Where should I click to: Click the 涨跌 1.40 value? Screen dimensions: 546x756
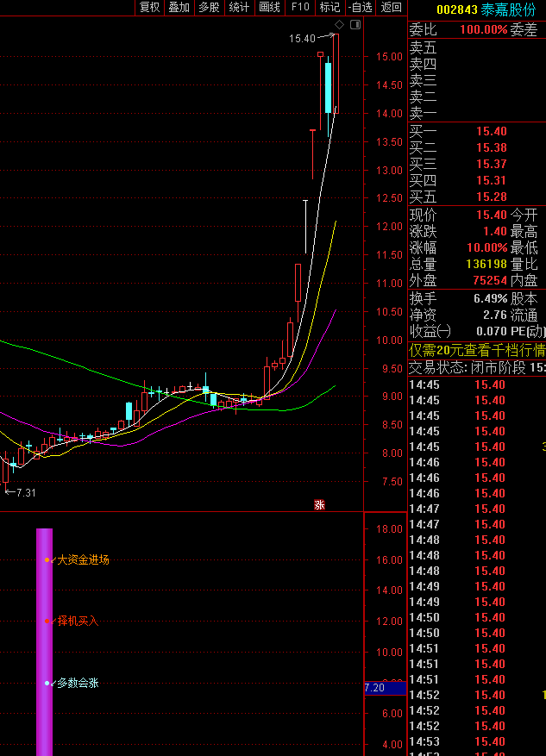[x=495, y=231]
